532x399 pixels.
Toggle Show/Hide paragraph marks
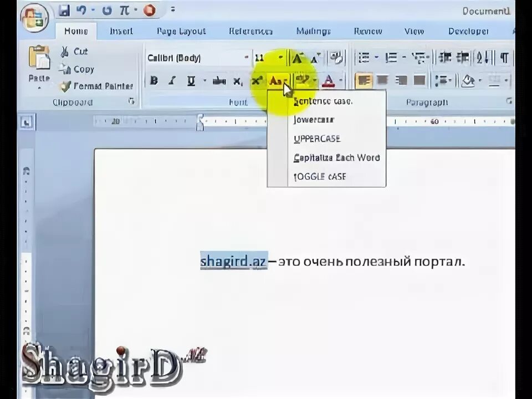tap(504, 58)
